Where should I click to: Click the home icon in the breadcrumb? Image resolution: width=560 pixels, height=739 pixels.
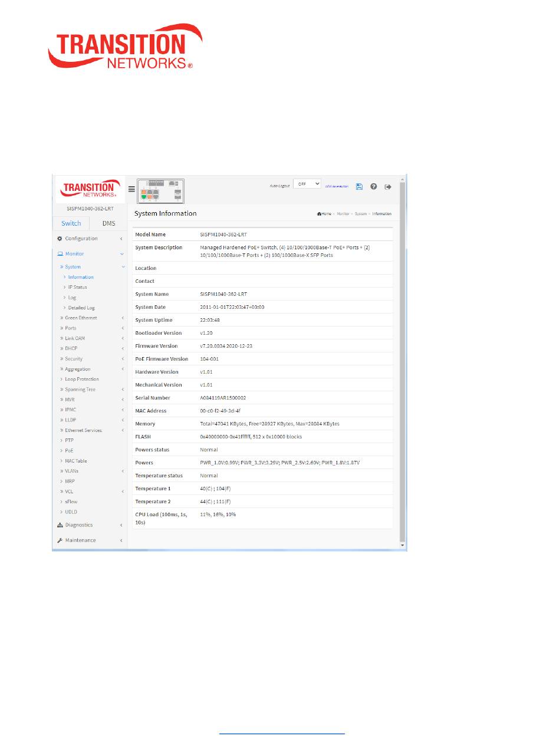point(319,214)
